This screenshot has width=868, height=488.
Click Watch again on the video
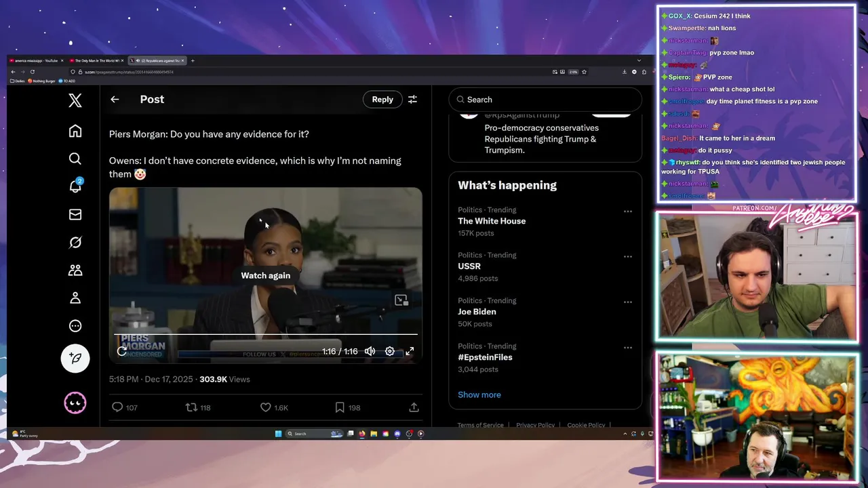tap(266, 275)
